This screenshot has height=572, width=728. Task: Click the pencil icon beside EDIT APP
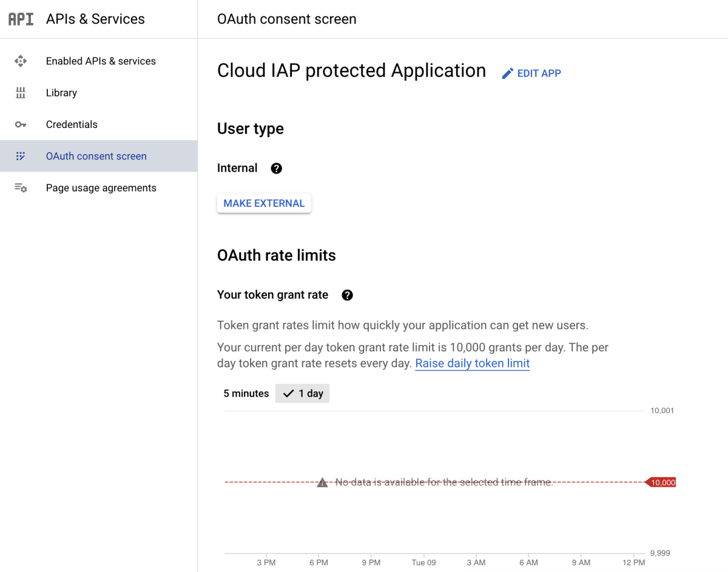pyautogui.click(x=508, y=73)
